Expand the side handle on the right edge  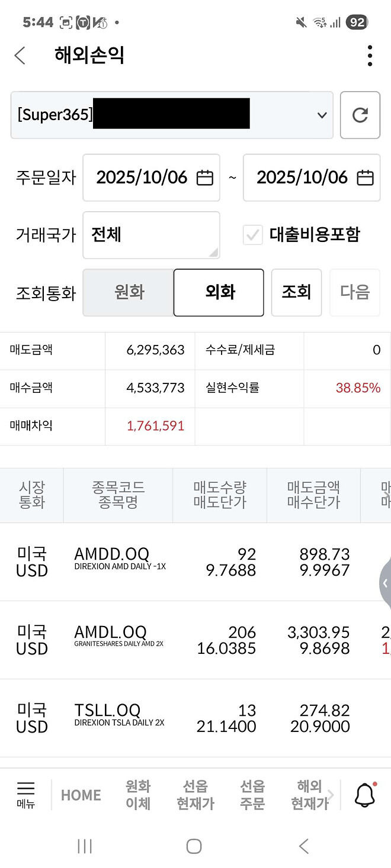coord(386,583)
